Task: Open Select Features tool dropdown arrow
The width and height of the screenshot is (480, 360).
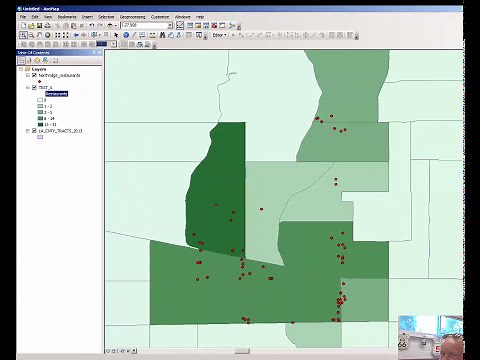Action: (x=100, y=35)
